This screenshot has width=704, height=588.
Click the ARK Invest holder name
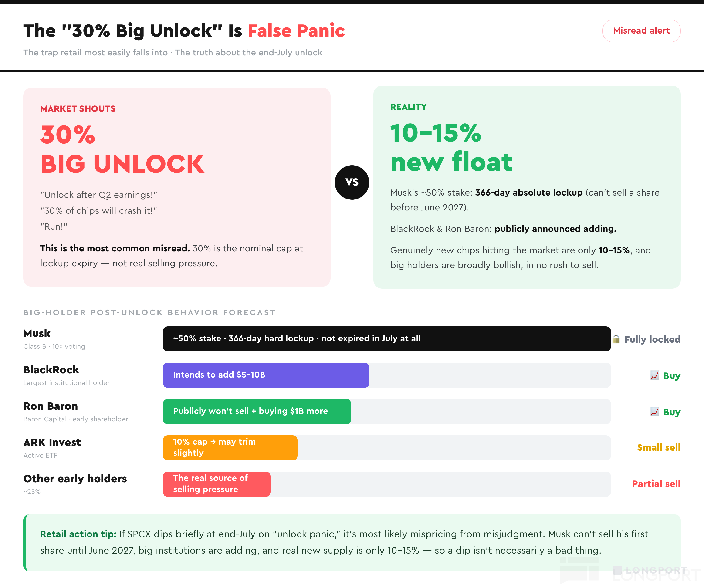(x=52, y=442)
